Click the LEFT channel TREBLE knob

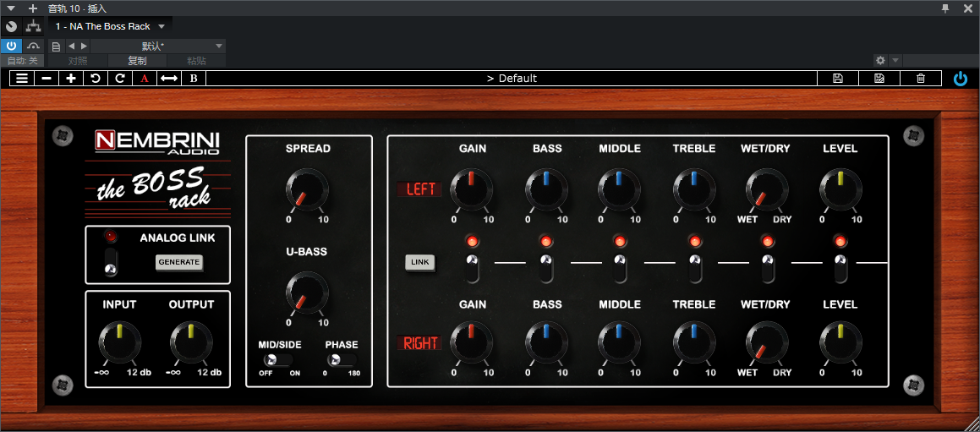[694, 189]
